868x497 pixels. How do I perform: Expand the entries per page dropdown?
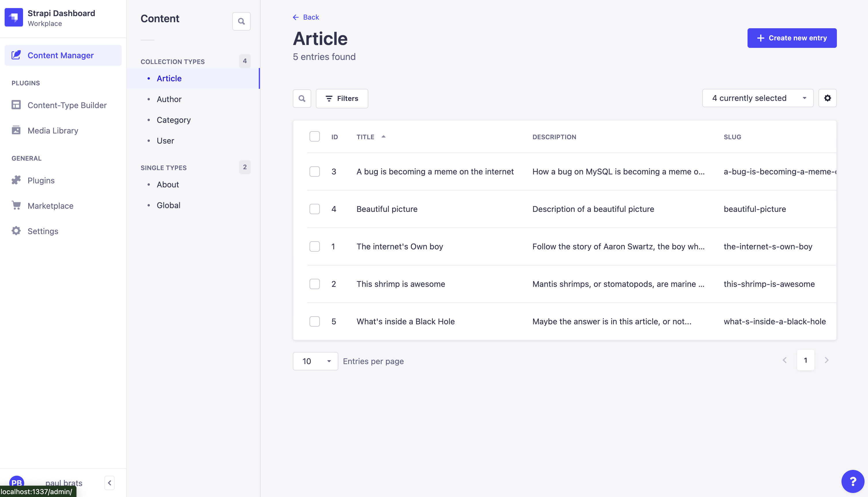[x=315, y=361]
